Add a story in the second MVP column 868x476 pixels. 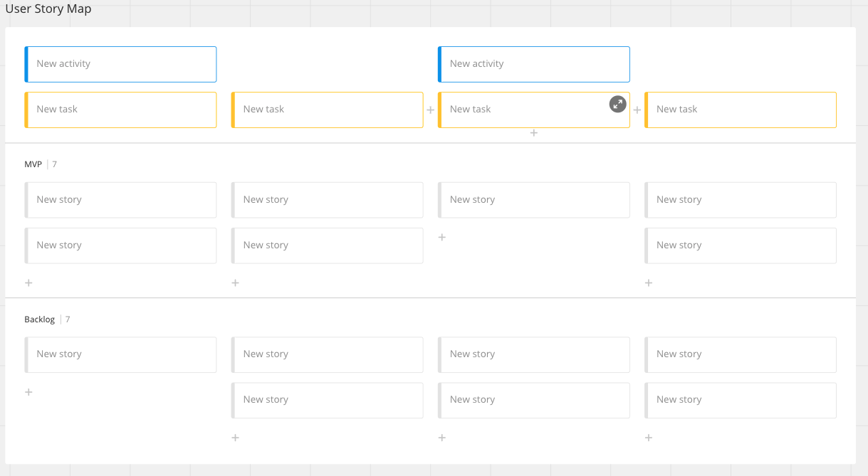point(235,282)
